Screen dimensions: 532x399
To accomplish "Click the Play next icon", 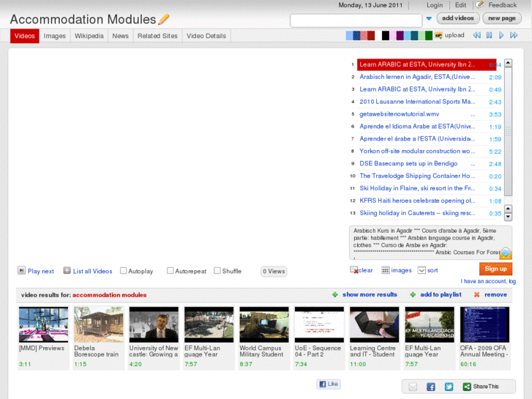I will [21, 270].
